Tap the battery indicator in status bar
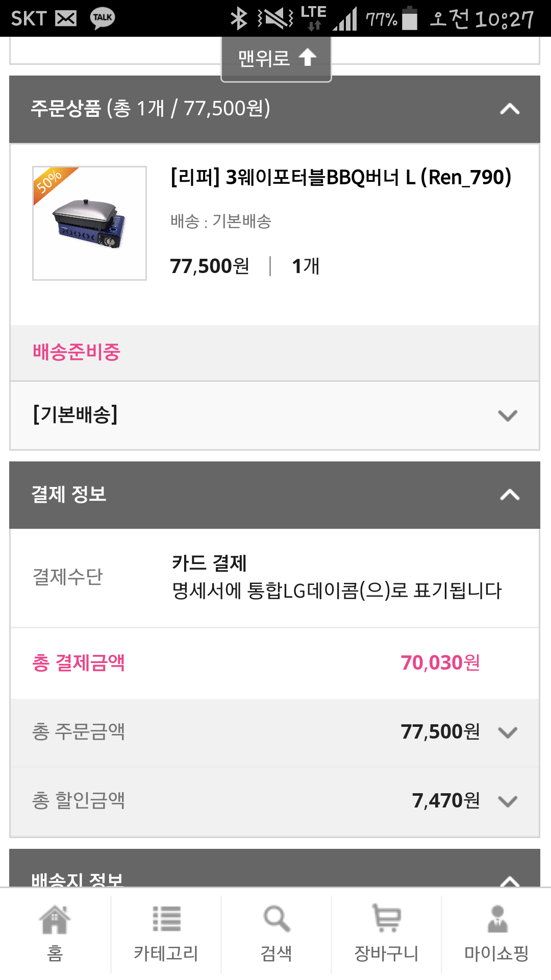 [409, 18]
